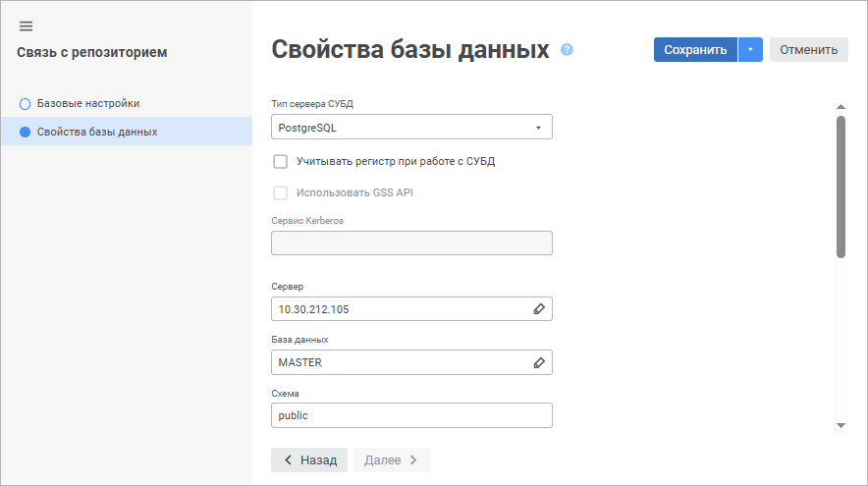
Task: Click the scroll down arrow
Action: (x=841, y=425)
